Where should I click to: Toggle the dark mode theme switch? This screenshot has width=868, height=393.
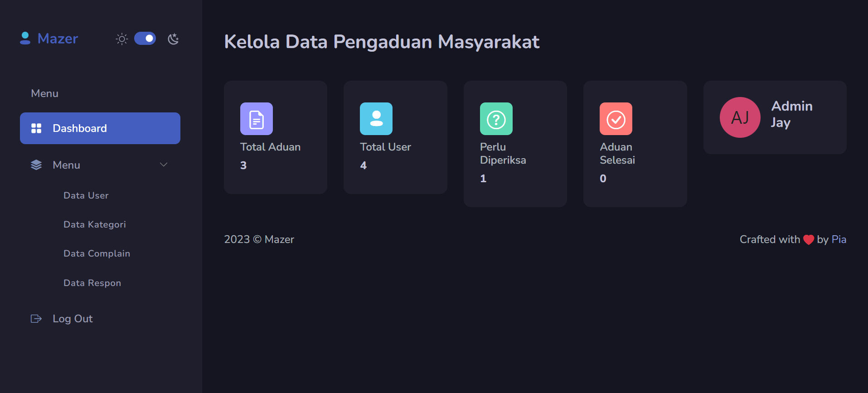[145, 39]
